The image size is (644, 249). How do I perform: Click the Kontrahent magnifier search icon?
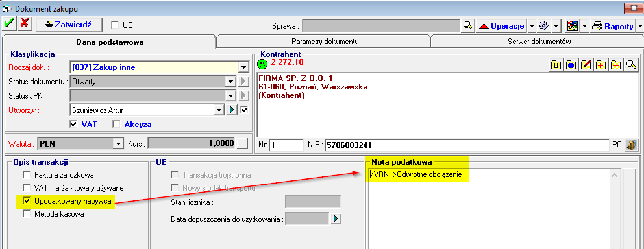click(631, 65)
